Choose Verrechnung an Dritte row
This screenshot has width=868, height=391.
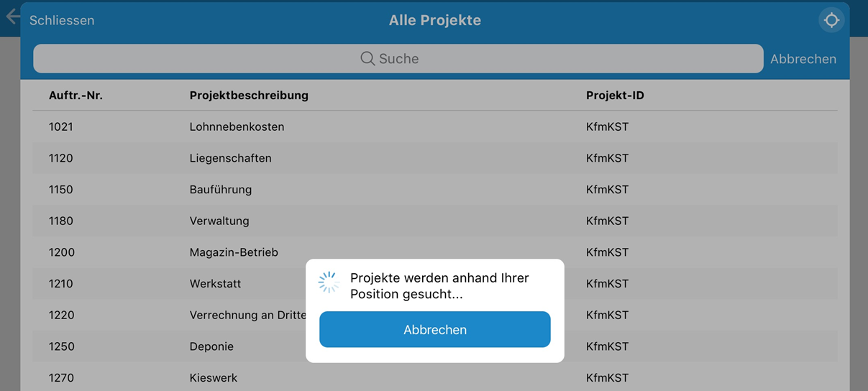[245, 315]
